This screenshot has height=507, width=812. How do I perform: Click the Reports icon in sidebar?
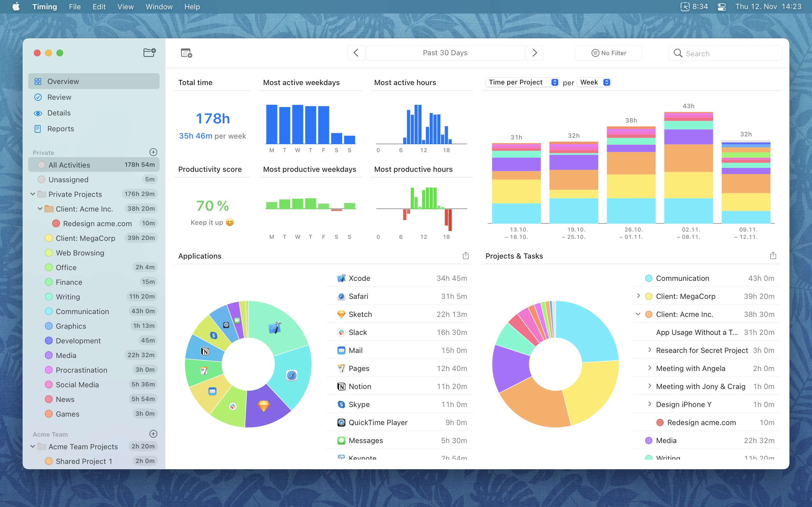[x=38, y=128]
